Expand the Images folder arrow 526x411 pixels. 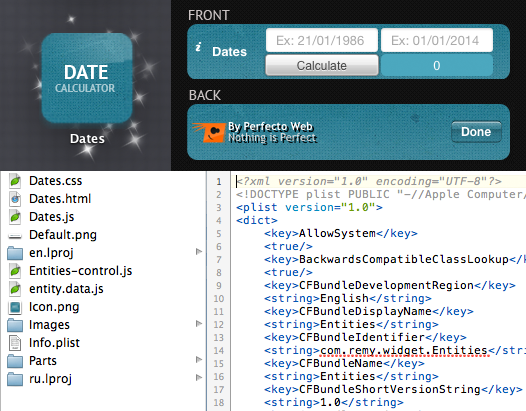pos(199,323)
